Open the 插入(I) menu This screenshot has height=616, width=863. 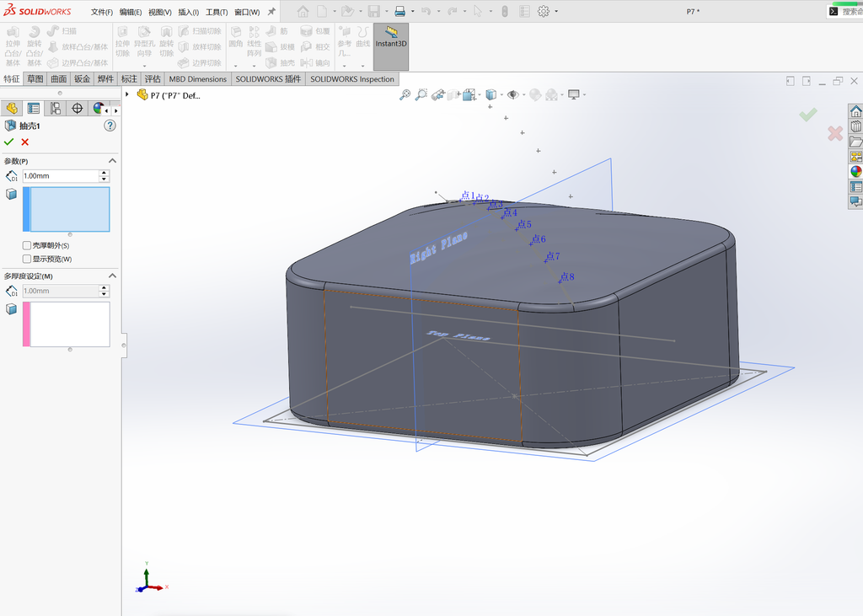tap(188, 12)
